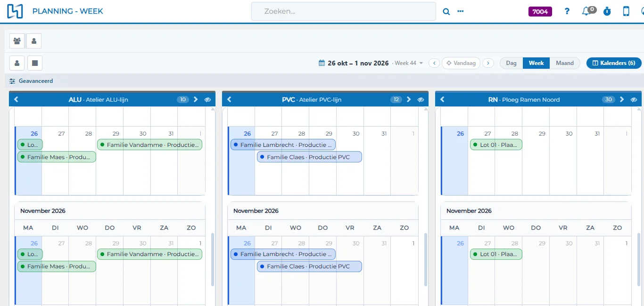This screenshot has width=644, height=306.
Task: Click the stopwatch timer icon
Action: coord(607,11)
